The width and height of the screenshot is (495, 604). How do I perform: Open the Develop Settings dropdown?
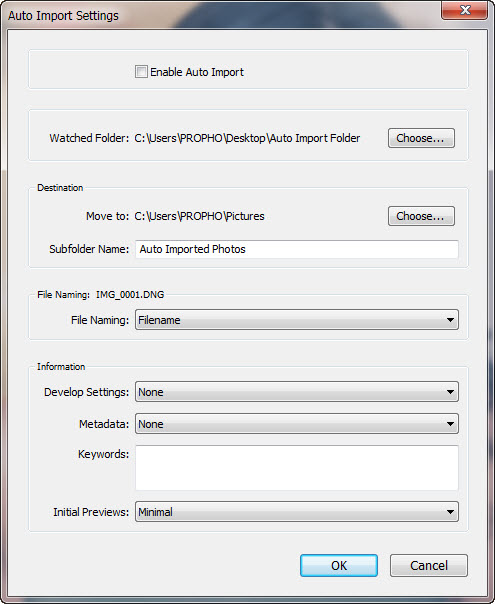click(297, 392)
